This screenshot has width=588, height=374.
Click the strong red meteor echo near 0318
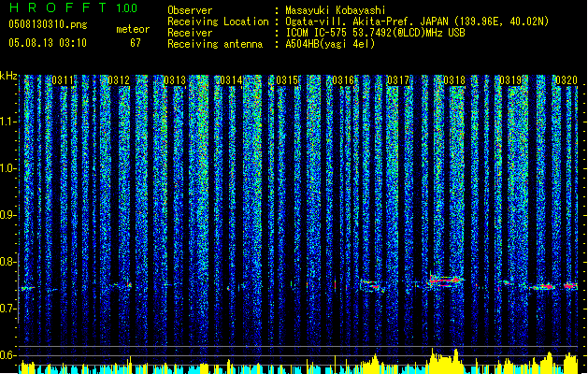click(446, 281)
